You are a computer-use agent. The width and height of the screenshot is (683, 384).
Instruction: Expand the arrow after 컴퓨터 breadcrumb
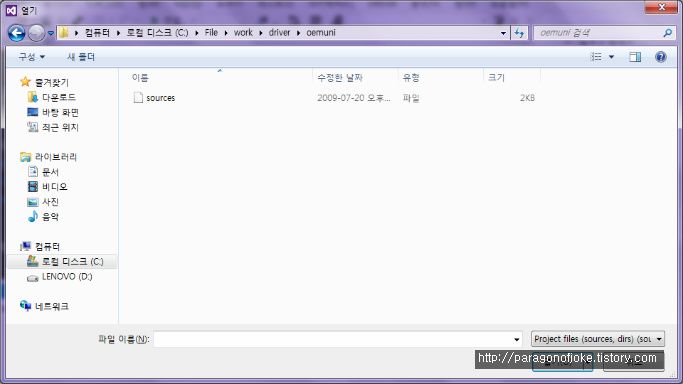pyautogui.click(x=118, y=33)
